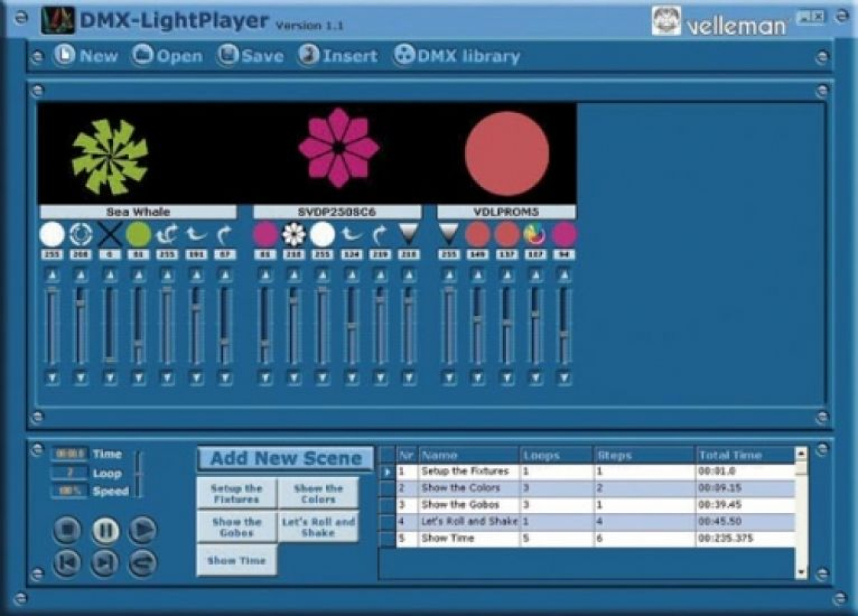858x616 pixels.
Task: Click the VDLPROMS fixture name label
Action: (x=506, y=212)
